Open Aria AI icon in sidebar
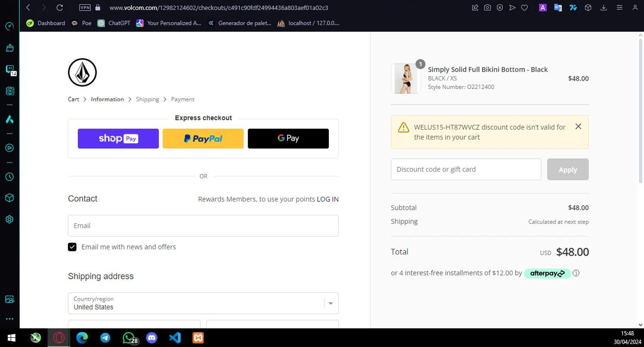644x347 pixels. pos(9,119)
